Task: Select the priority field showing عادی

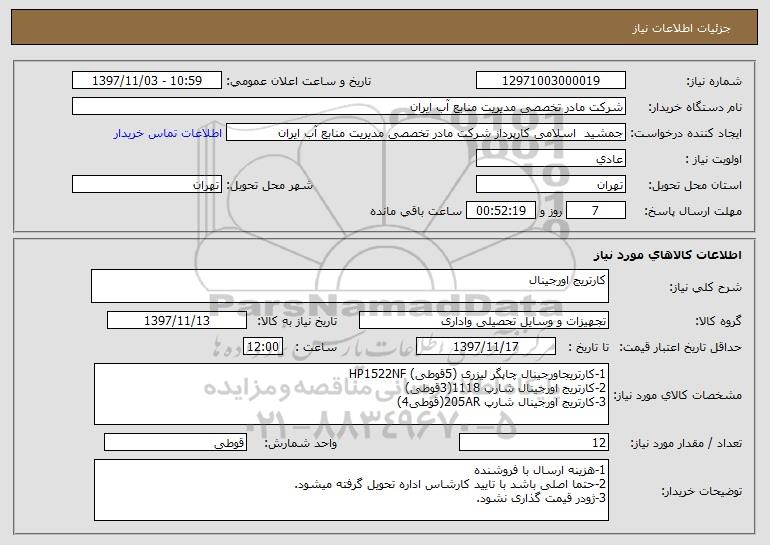Action: point(550,159)
